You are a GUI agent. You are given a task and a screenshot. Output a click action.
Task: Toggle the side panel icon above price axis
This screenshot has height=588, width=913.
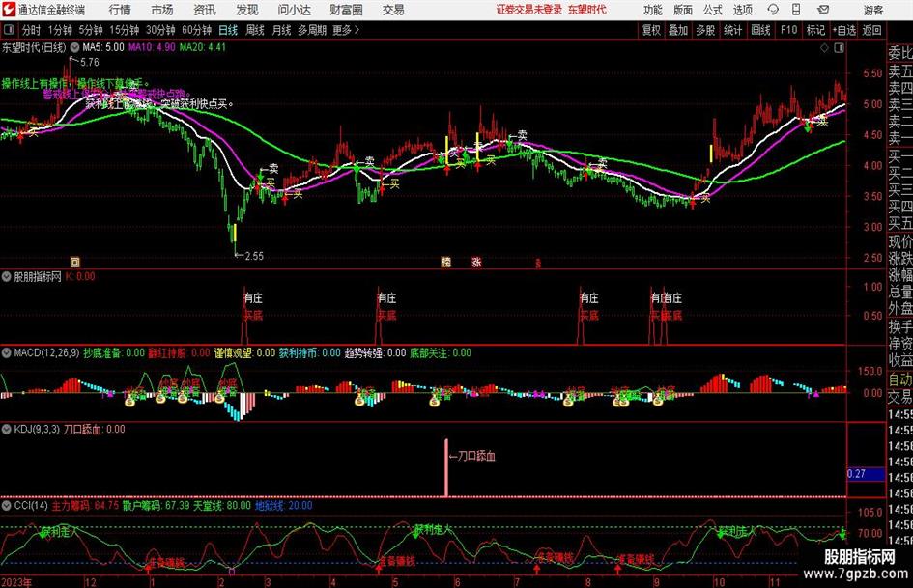coord(839,47)
